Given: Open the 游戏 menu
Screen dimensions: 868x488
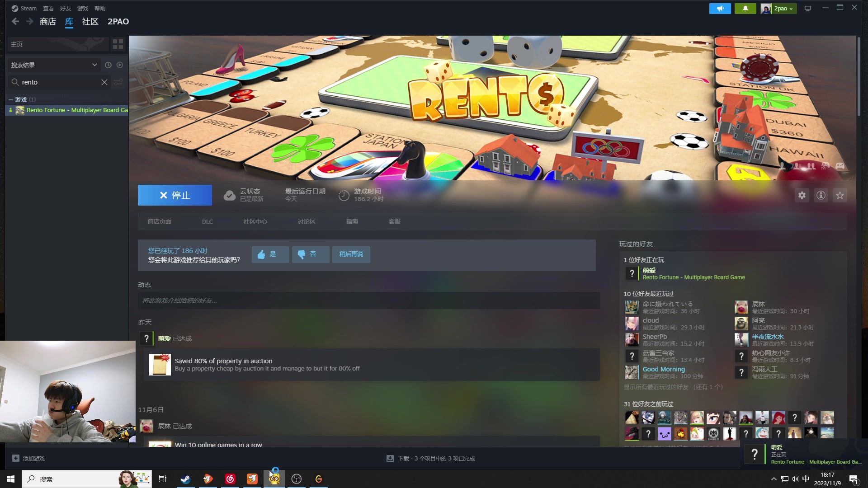Looking at the screenshot, I should (x=83, y=9).
